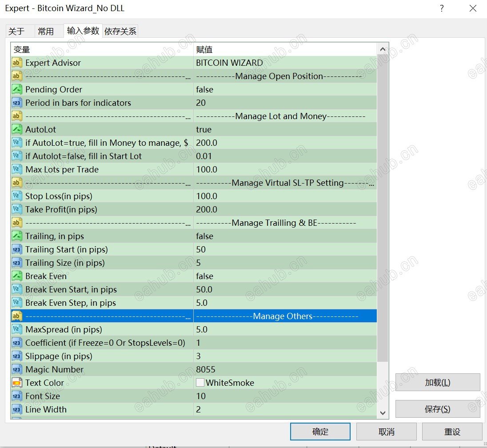
Task: Click the 加载(L) button
Action: pyautogui.click(x=438, y=383)
